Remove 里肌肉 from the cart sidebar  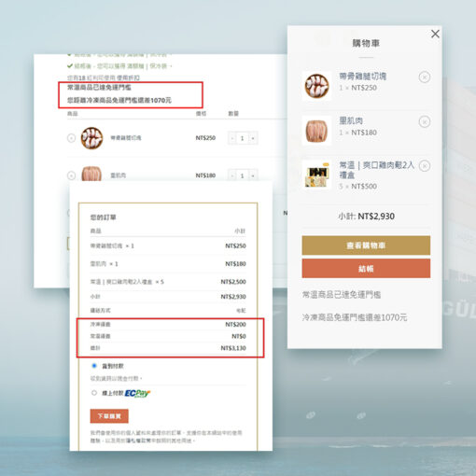pos(425,121)
